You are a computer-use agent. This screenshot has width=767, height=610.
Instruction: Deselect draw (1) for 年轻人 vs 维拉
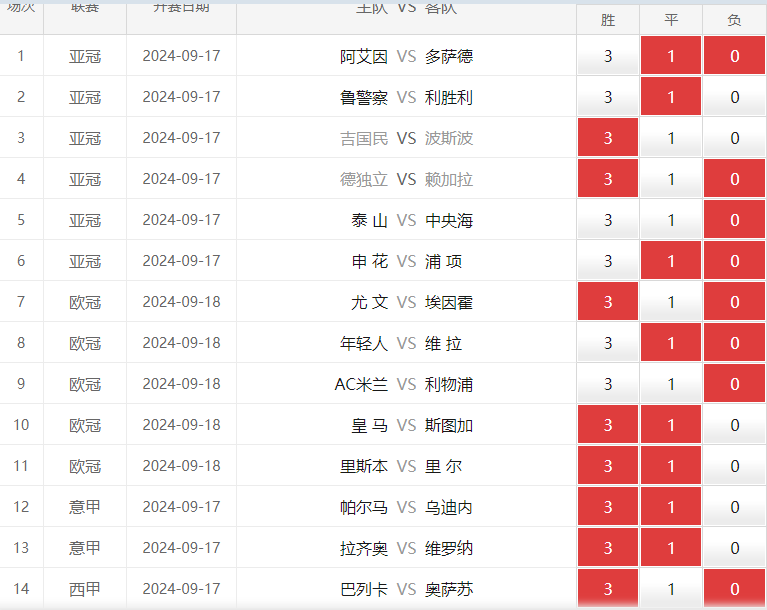coord(671,343)
